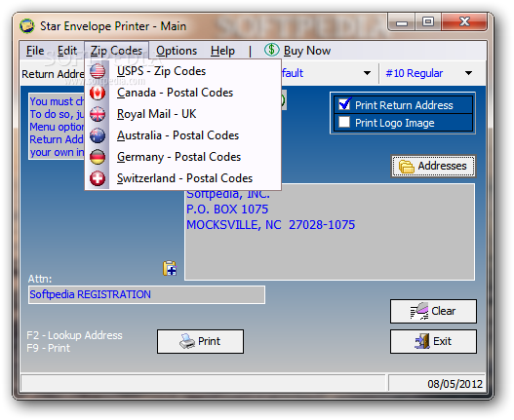Toggle Print Return Address checkbox
514x420 pixels.
click(x=344, y=104)
